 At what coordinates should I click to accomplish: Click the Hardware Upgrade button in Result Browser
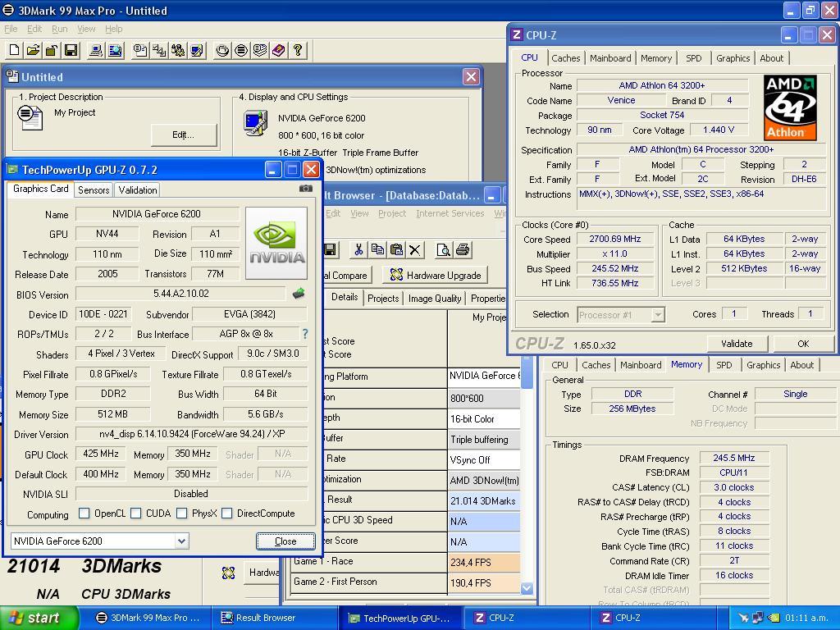tap(435, 275)
